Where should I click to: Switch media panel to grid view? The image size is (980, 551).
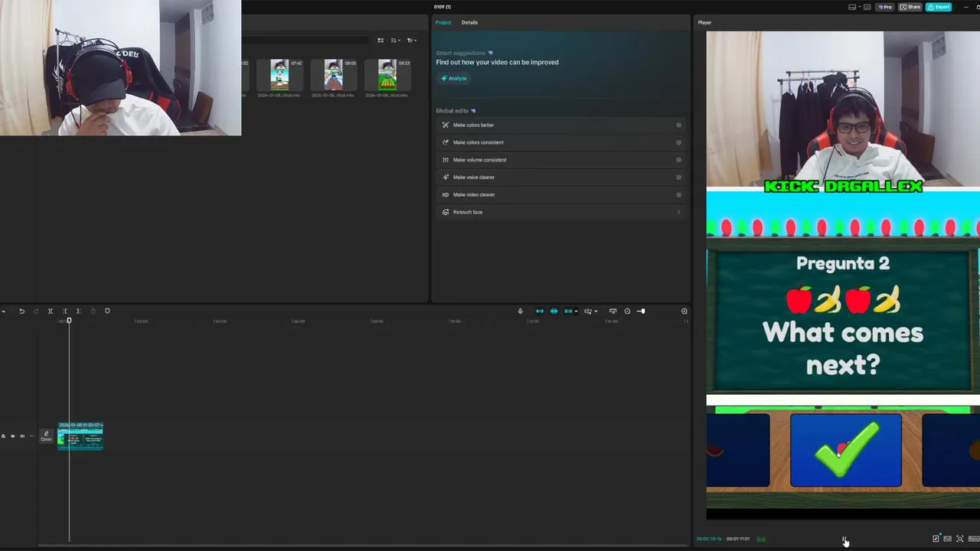pyautogui.click(x=381, y=41)
